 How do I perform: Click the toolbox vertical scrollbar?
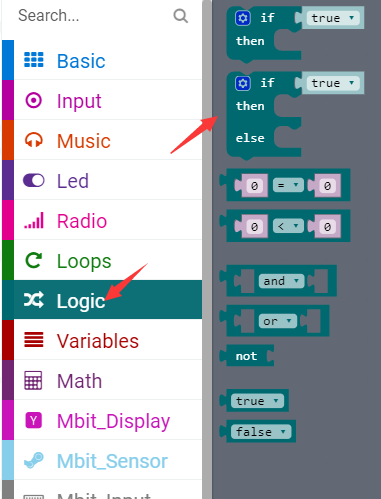(x=207, y=249)
